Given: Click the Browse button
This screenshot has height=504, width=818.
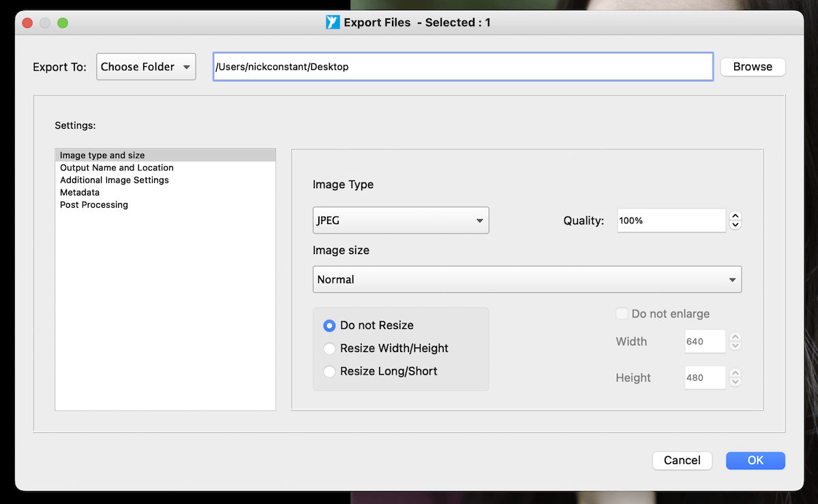Looking at the screenshot, I should pos(752,66).
